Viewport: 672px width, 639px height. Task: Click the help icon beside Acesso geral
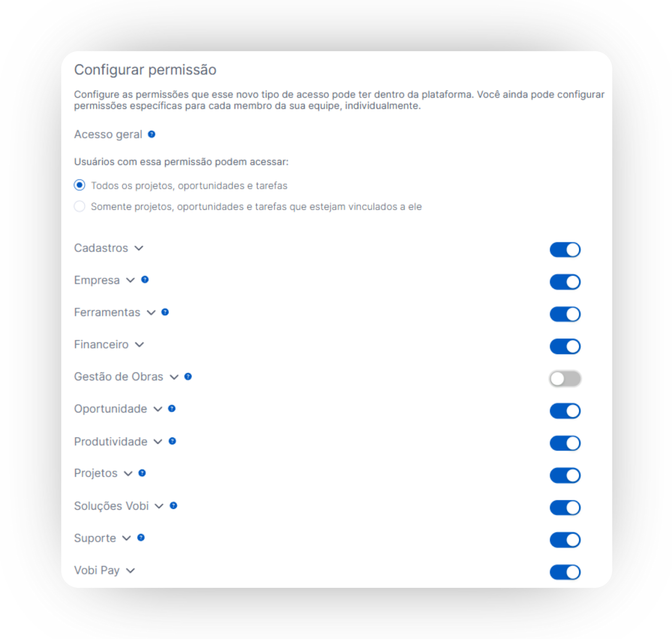152,134
